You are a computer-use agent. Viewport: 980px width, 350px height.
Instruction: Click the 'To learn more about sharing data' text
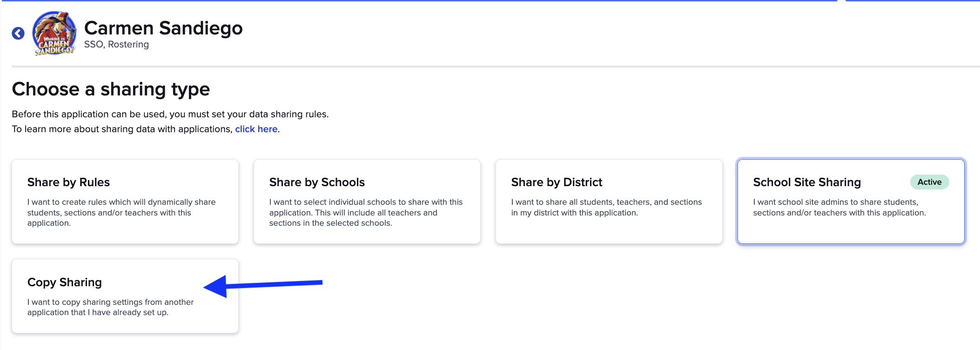click(122, 129)
